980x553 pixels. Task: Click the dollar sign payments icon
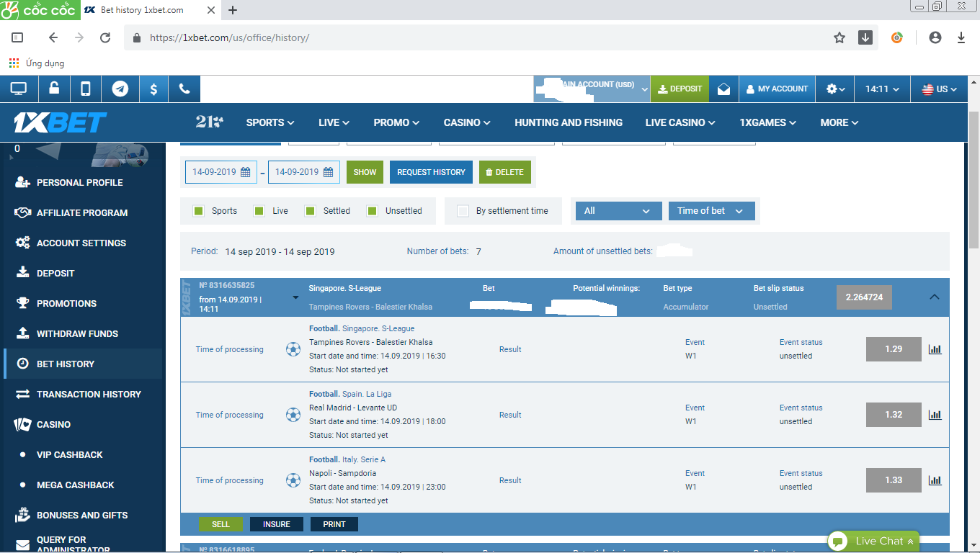(x=153, y=89)
